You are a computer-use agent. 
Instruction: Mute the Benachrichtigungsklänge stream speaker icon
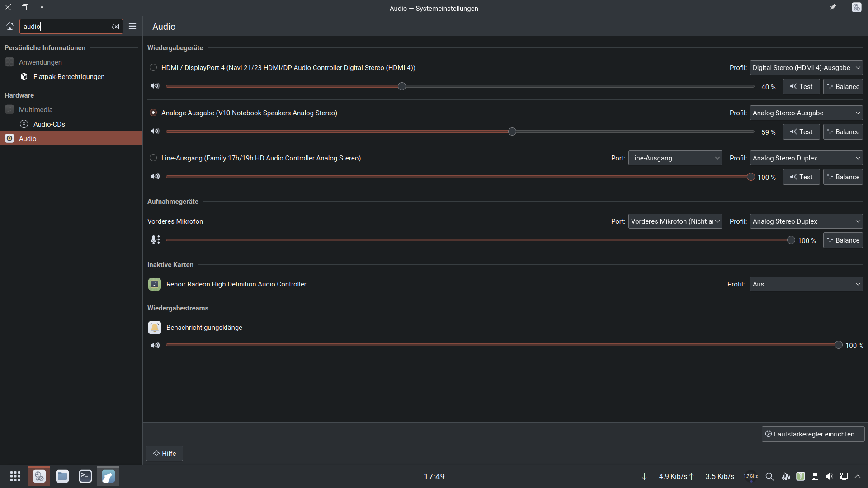point(155,345)
